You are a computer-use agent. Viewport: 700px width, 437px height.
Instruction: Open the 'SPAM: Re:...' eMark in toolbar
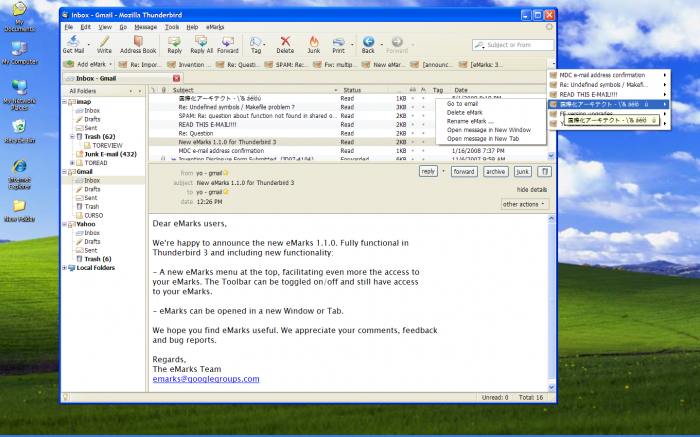pos(287,65)
